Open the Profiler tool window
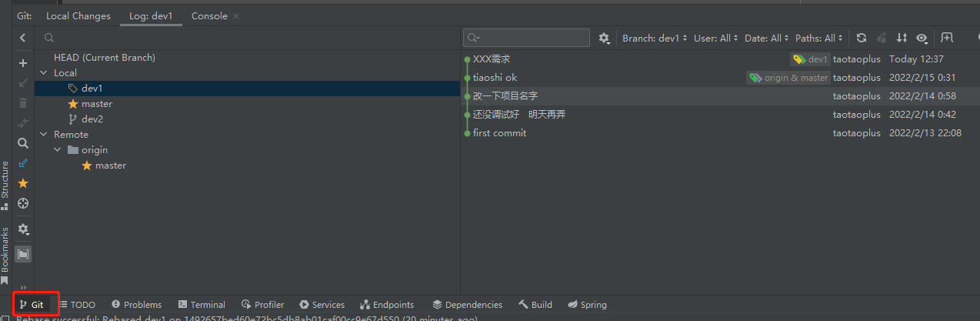This screenshot has height=321, width=980. pyautogui.click(x=262, y=305)
